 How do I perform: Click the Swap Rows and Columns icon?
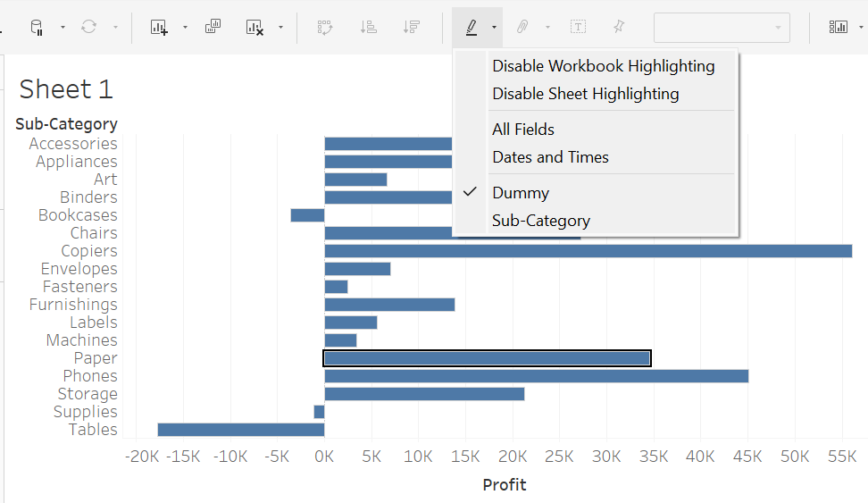324,27
